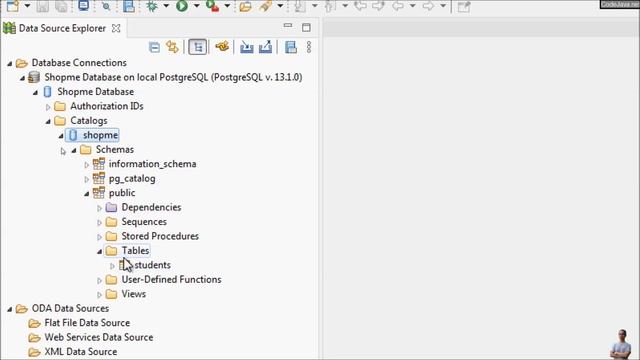Click the Dependencies purple folder icon
Viewport: 640px width, 360px height.
click(x=111, y=207)
